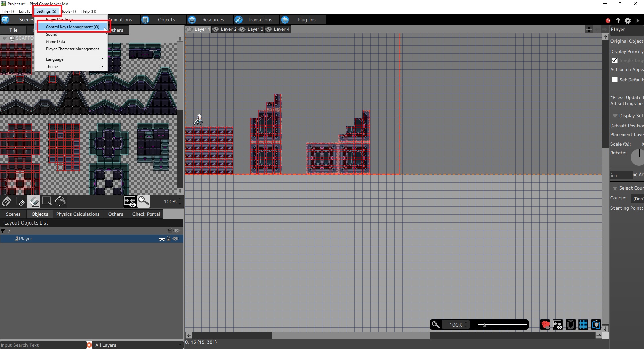This screenshot has height=349, width=644.
Task: Expand the Language submenu
Action: point(71,59)
